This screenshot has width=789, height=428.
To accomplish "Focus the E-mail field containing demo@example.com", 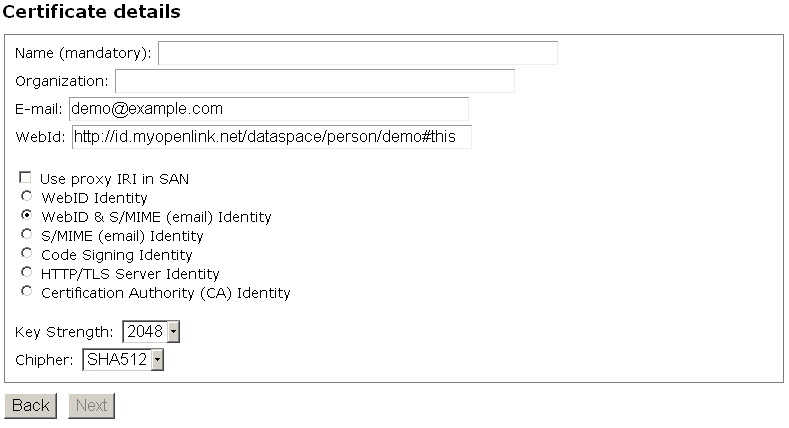I will coord(268,109).
